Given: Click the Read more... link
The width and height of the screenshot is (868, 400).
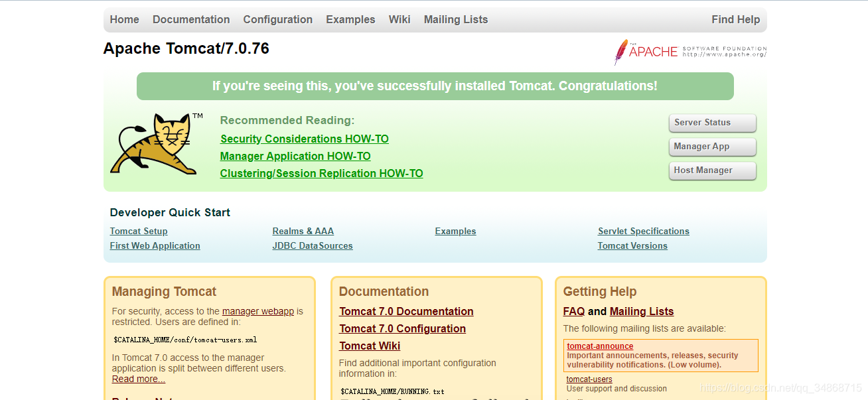Looking at the screenshot, I should click(x=139, y=379).
